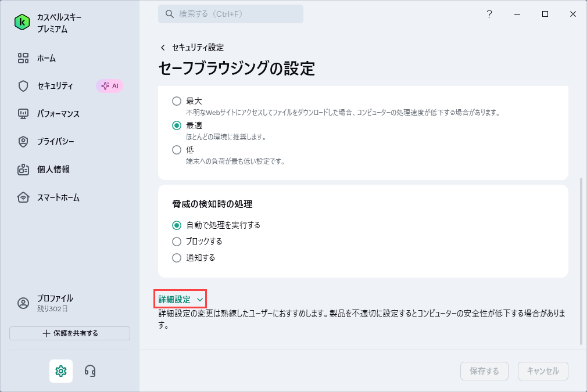Click the AI badge next to セキュリティ
587x392 pixels.
click(110, 86)
